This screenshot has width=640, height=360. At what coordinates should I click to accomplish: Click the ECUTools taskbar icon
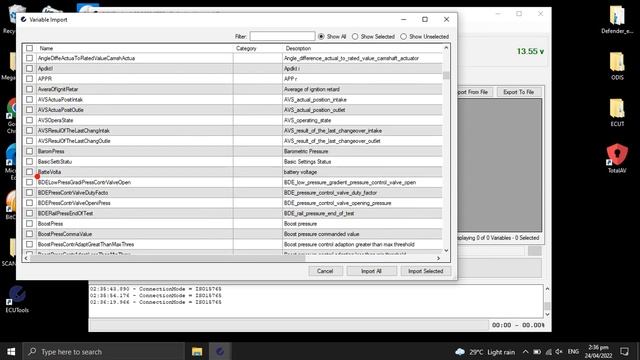(x=220, y=351)
